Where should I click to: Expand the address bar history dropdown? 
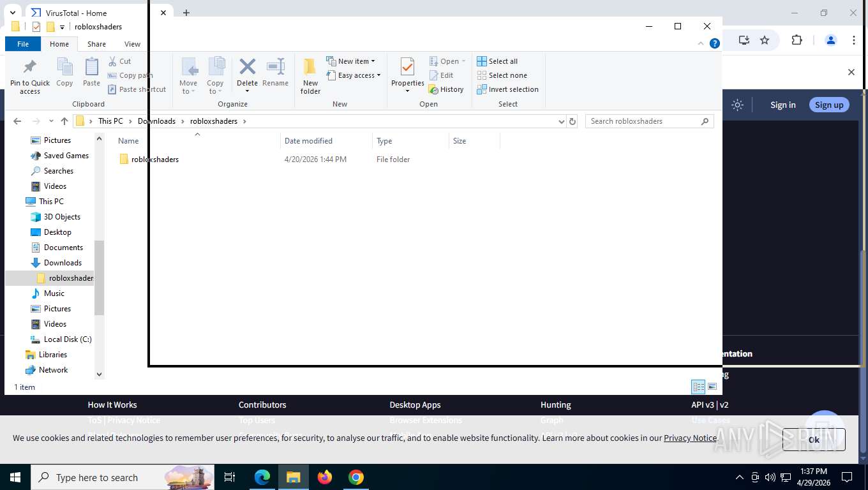tap(562, 121)
